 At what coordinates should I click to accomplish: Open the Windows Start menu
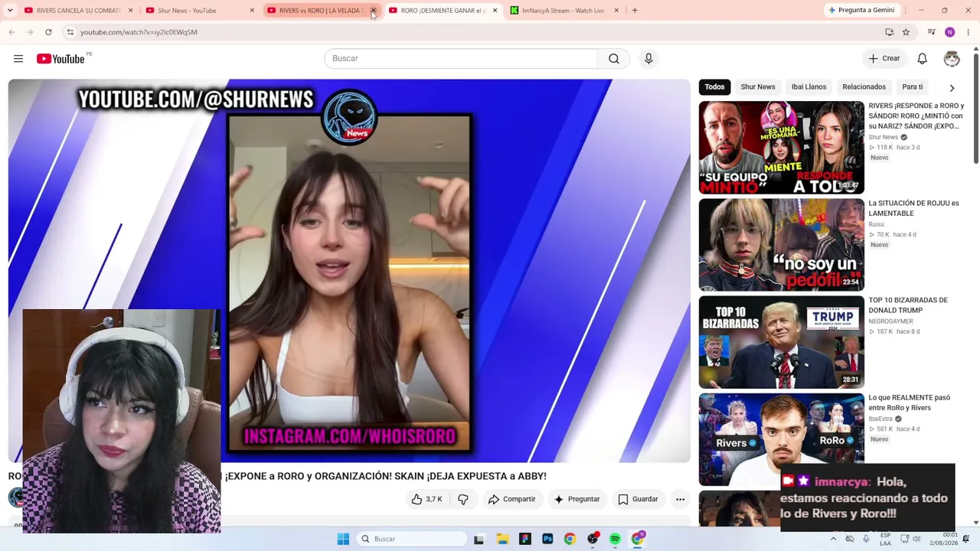pyautogui.click(x=343, y=539)
